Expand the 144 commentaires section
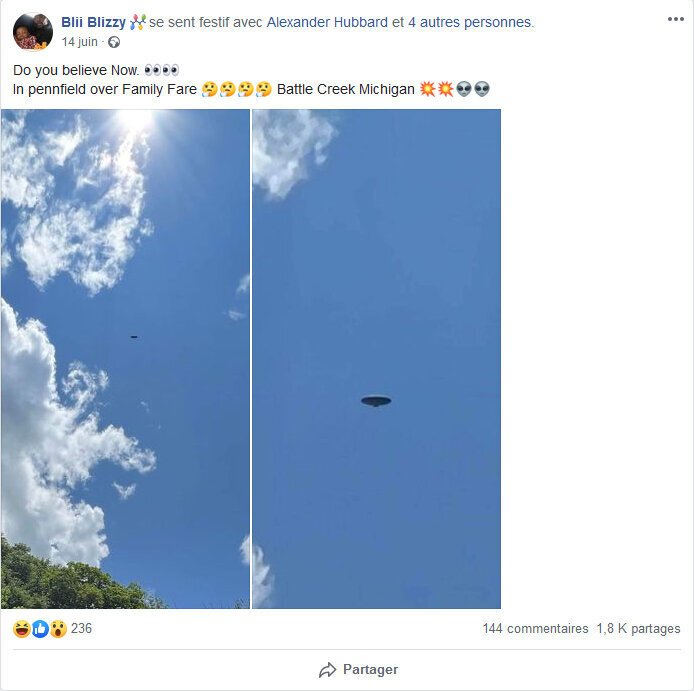 [x=535, y=628]
